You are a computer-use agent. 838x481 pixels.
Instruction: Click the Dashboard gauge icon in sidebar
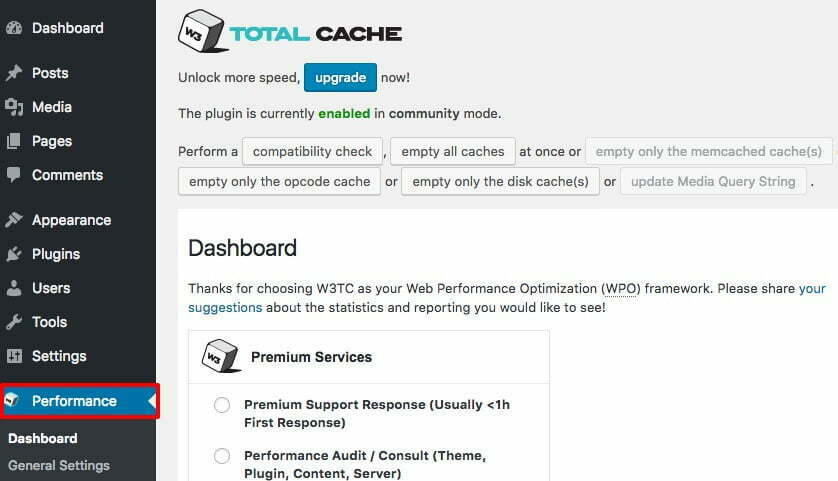pos(14,28)
